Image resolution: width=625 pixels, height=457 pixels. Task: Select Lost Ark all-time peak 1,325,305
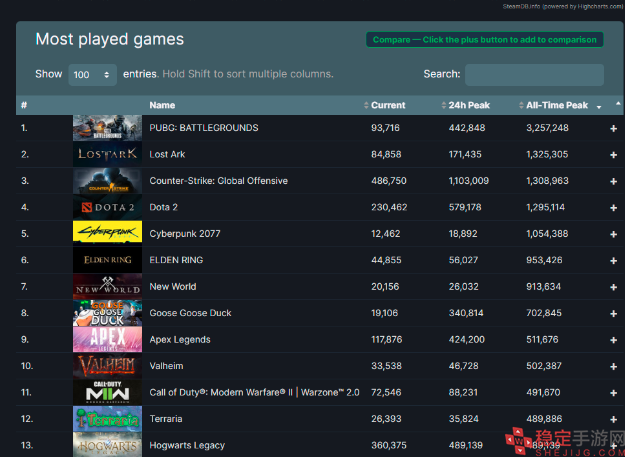pos(547,154)
